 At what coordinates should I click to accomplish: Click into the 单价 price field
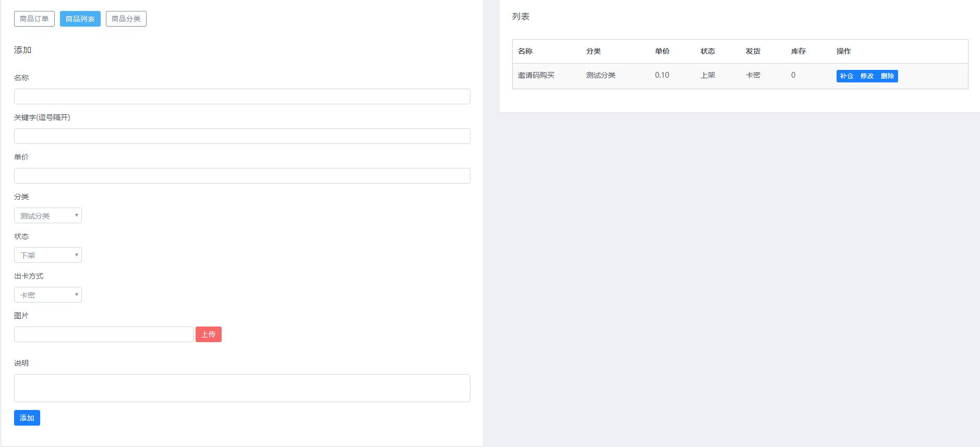242,176
